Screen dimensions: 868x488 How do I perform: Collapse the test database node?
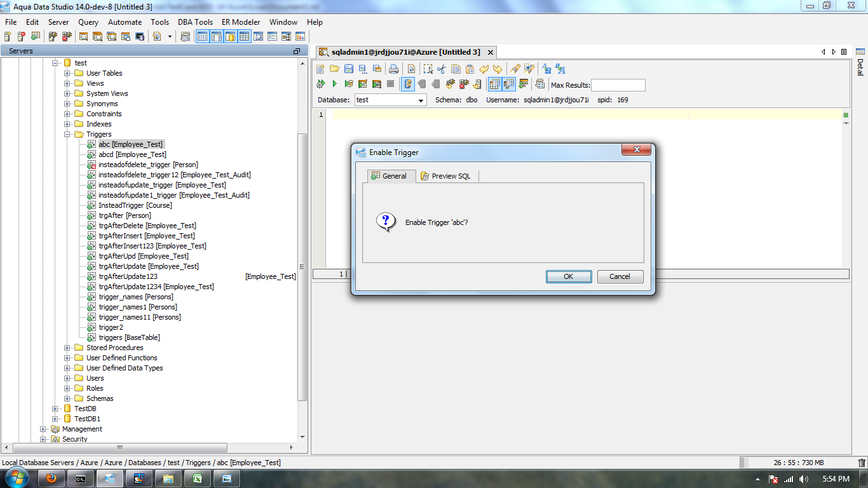pos(55,63)
